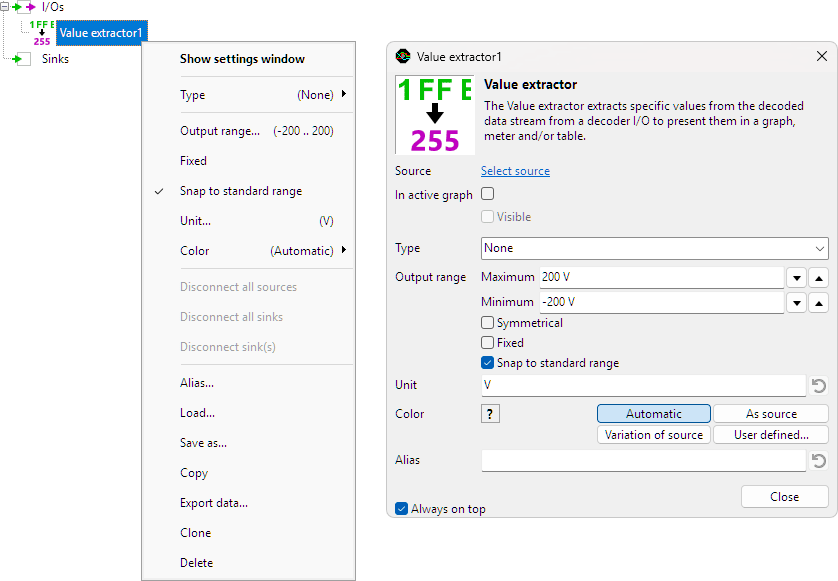
Task: Choose Export data... in context menu
Action: pos(248,503)
